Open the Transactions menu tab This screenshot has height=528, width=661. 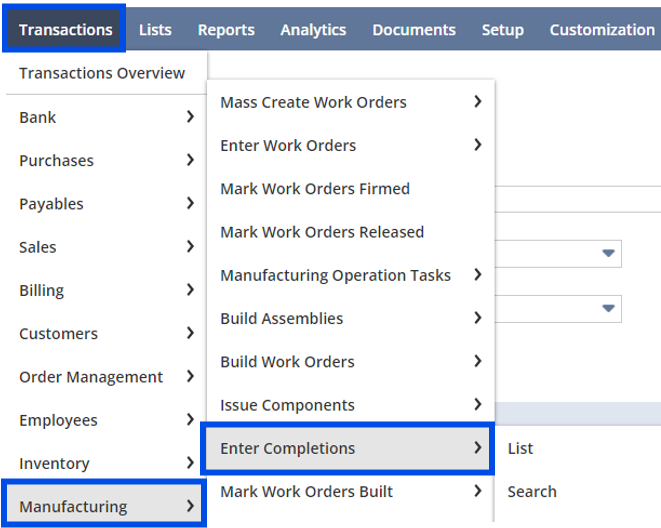pyautogui.click(x=64, y=29)
